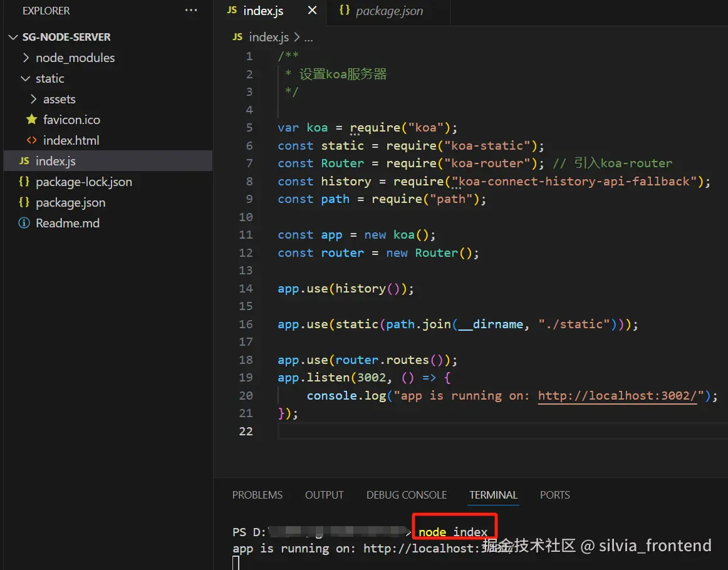Screen dimensions: 728x570
Task: Click 'node index' terminal command text
Action: pyautogui.click(x=453, y=531)
